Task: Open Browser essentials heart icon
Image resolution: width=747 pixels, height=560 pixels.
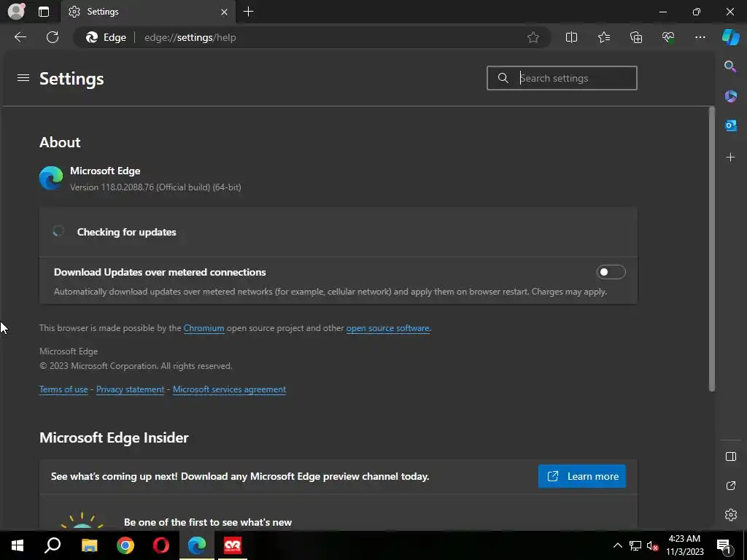Action: [668, 37]
